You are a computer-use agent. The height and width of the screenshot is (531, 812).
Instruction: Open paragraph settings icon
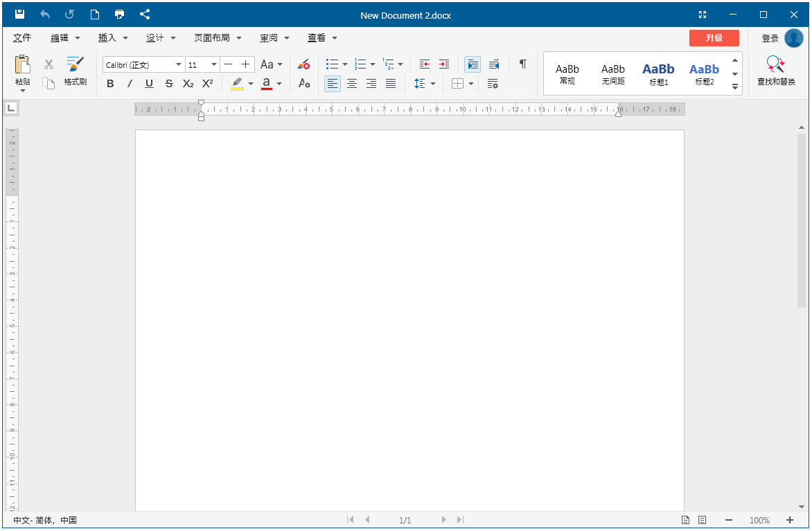493,83
